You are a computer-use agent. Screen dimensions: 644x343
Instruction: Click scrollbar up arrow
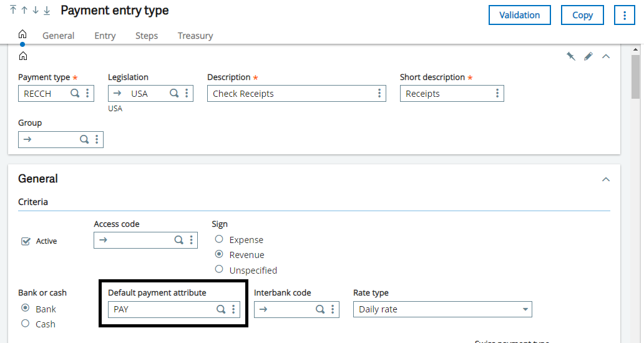click(635, 49)
